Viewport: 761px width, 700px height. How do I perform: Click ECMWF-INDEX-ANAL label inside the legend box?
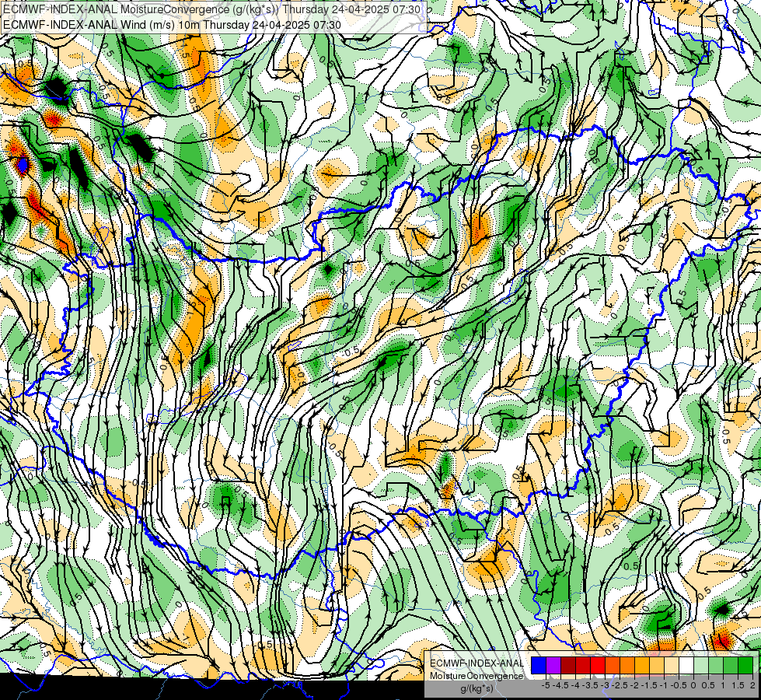(476, 663)
